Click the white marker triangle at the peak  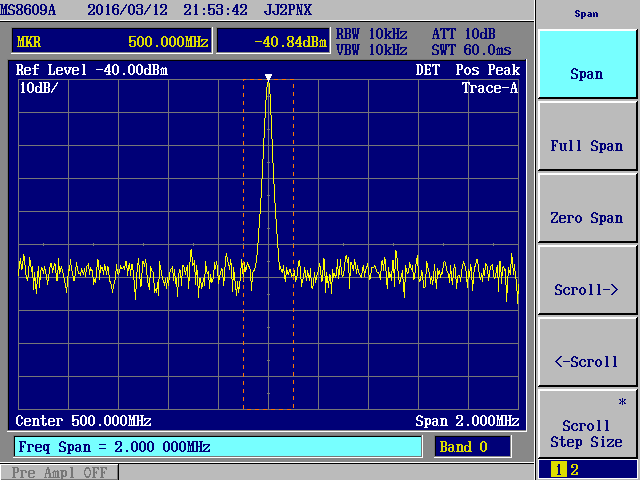tap(268, 77)
